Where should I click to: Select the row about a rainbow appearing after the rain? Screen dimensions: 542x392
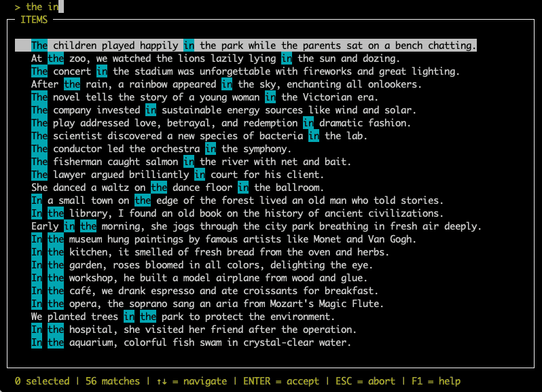click(226, 84)
